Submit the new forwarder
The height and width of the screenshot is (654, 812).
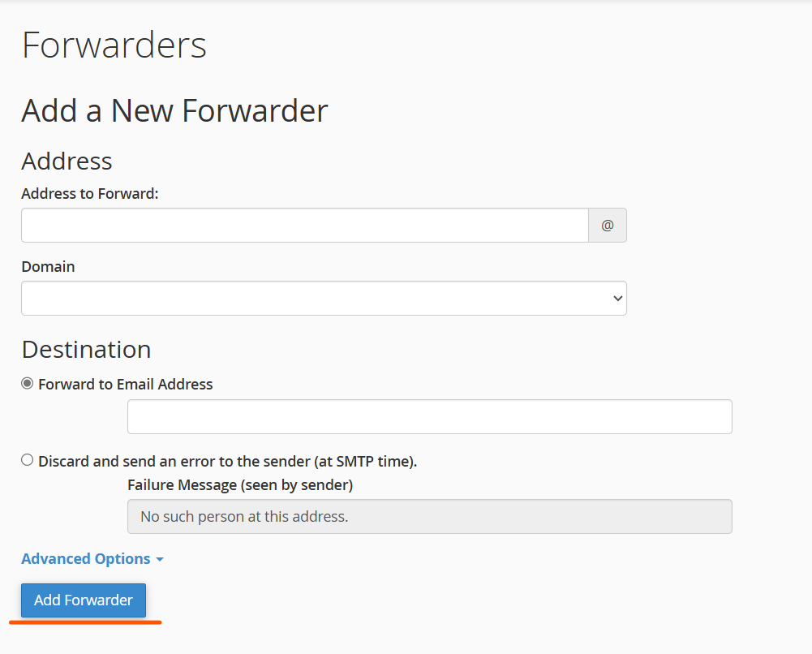[x=83, y=600]
